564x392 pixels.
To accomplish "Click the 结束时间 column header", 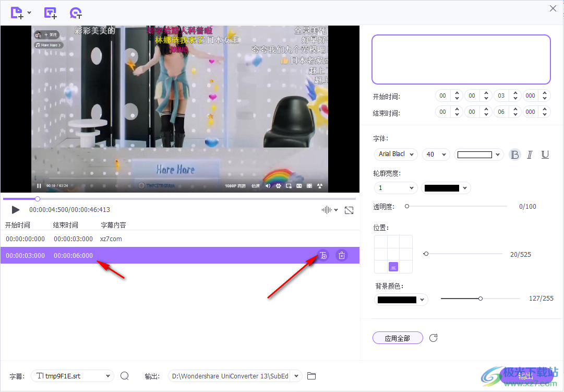I will [x=65, y=225].
